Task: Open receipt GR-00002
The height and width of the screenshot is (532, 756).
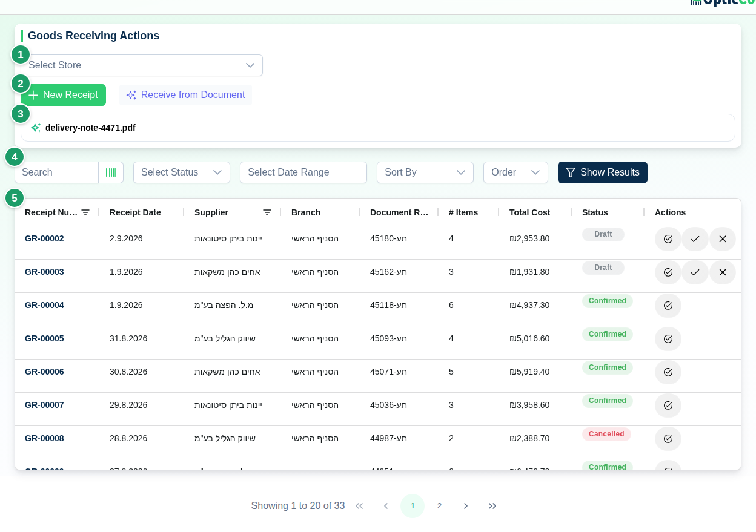Action: pyautogui.click(x=44, y=238)
